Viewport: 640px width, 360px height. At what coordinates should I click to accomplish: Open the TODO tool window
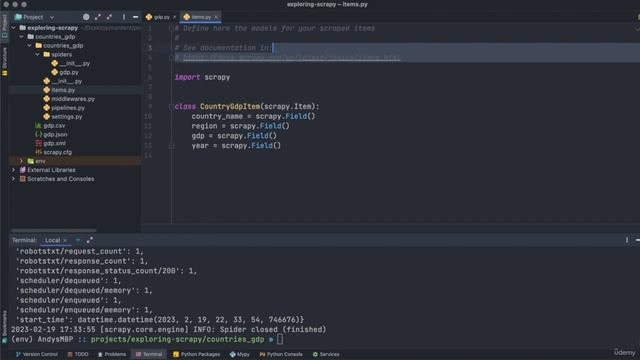(x=78, y=354)
